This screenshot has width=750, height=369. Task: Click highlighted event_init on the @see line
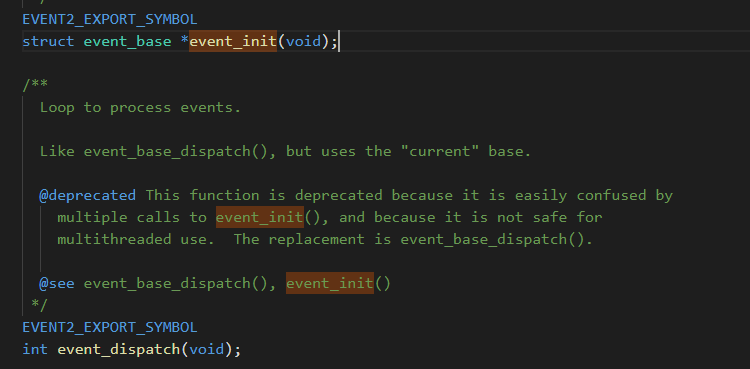tap(330, 283)
